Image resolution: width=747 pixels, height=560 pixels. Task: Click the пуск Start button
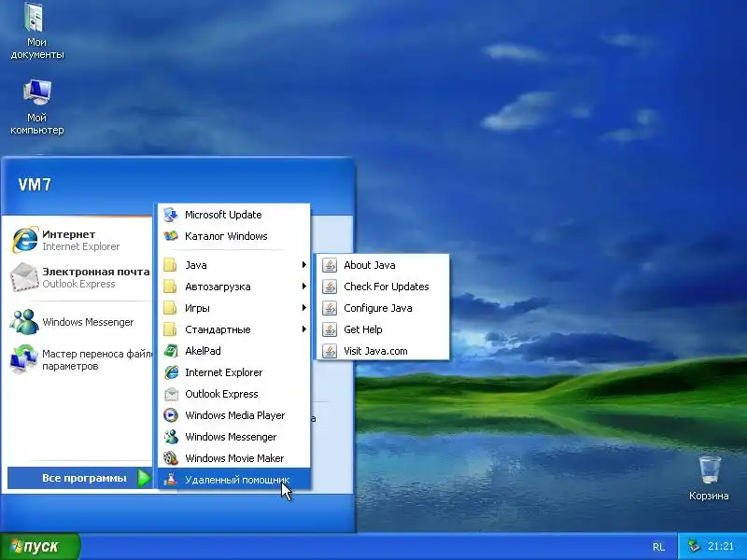coord(40,546)
